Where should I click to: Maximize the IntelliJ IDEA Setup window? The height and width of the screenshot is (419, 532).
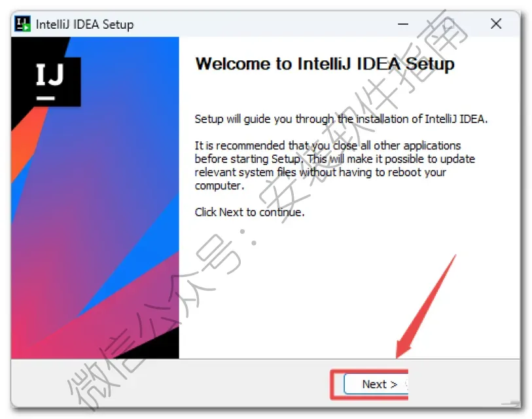pyautogui.click(x=449, y=24)
